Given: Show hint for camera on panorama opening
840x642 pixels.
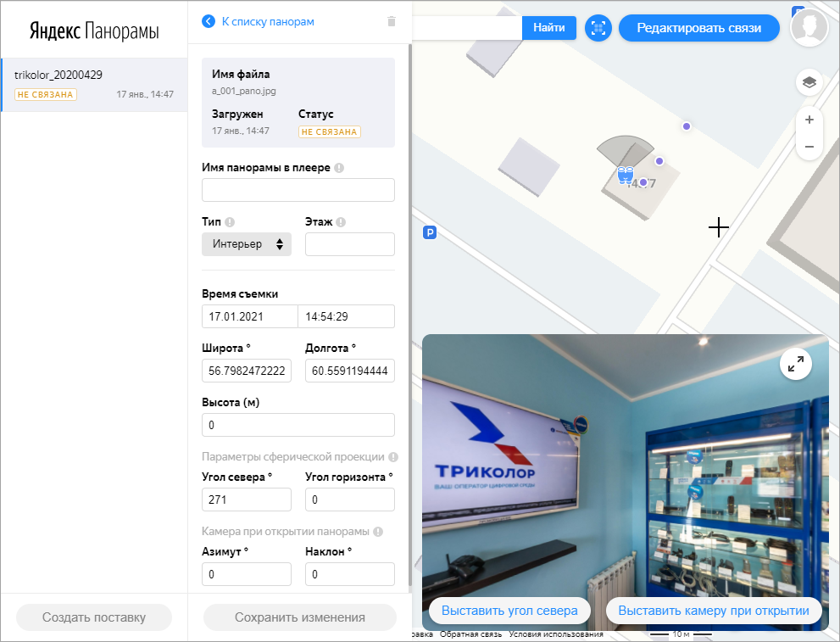Looking at the screenshot, I should point(378,532).
